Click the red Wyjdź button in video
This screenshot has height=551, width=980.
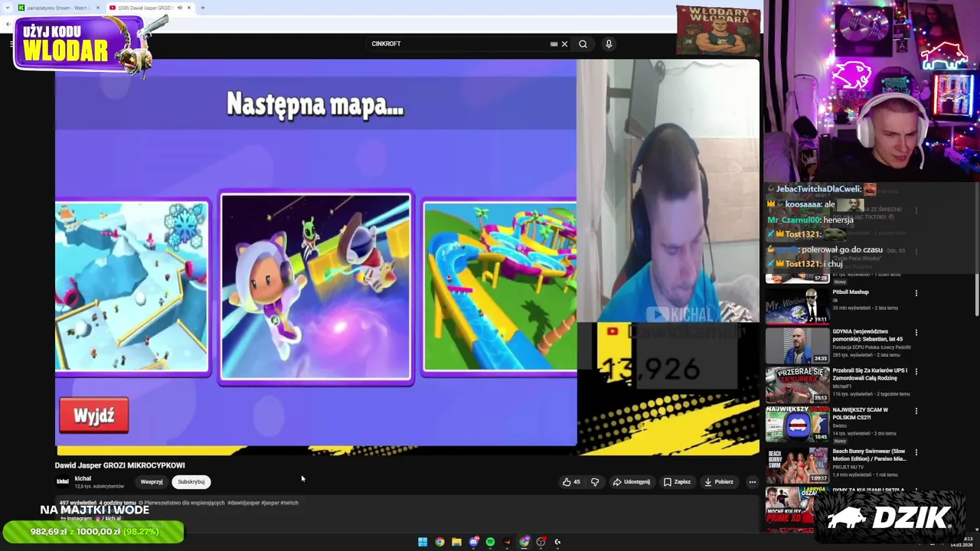coord(94,416)
